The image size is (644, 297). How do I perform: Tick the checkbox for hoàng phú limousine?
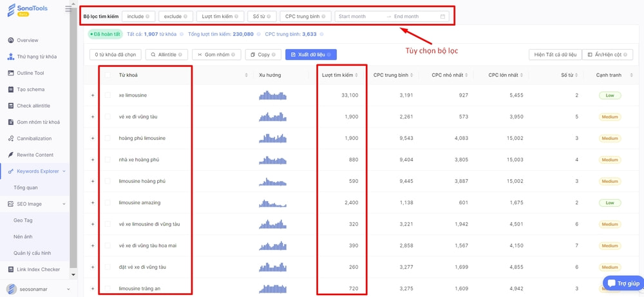(108, 138)
